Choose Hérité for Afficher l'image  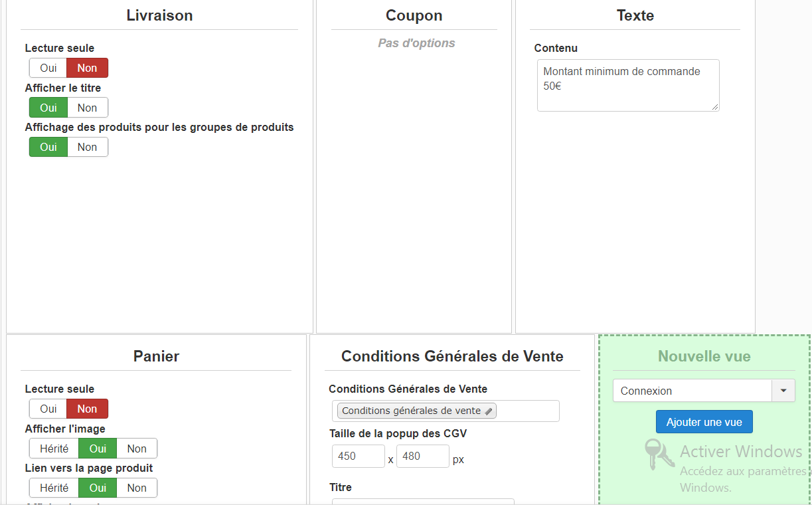point(54,449)
